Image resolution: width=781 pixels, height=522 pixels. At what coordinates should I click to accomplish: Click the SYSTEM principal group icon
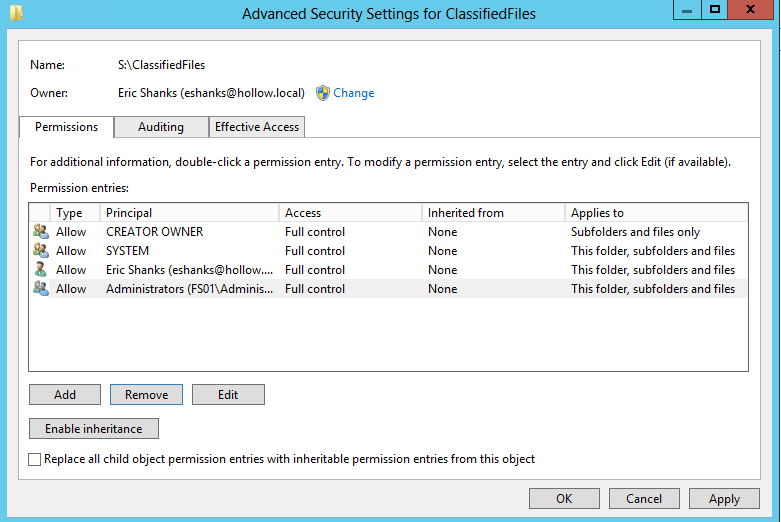(40, 251)
